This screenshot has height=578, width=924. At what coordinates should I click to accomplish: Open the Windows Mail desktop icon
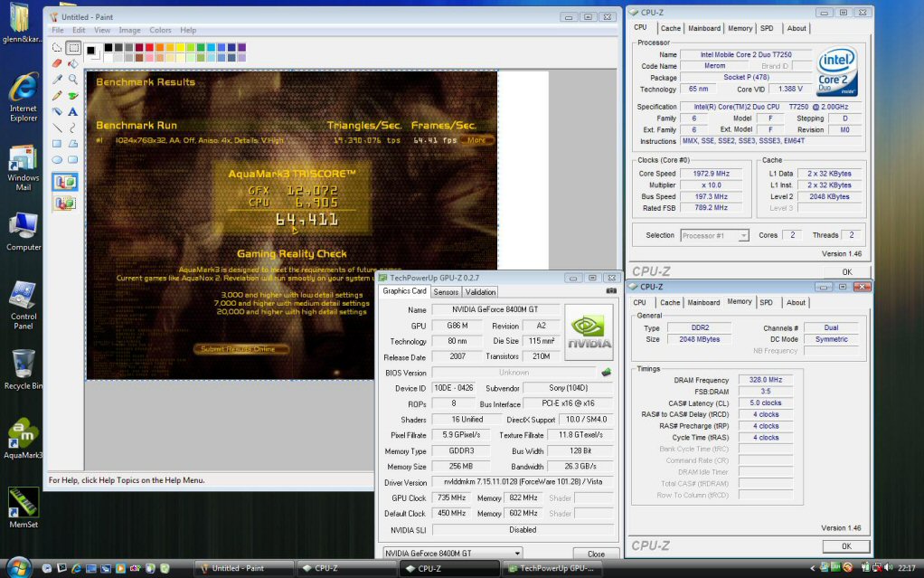tap(23, 168)
